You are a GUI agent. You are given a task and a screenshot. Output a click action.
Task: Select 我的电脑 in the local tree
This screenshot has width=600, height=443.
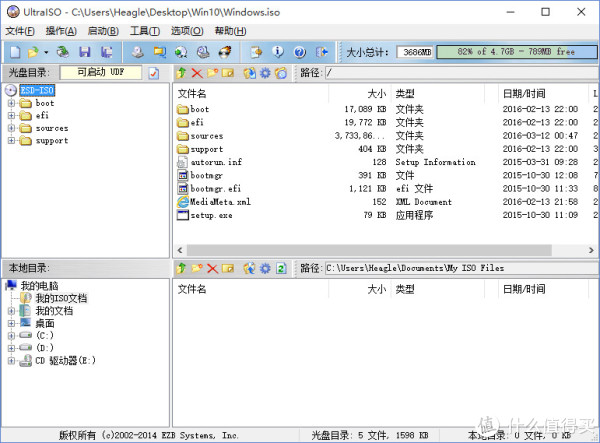coord(39,285)
